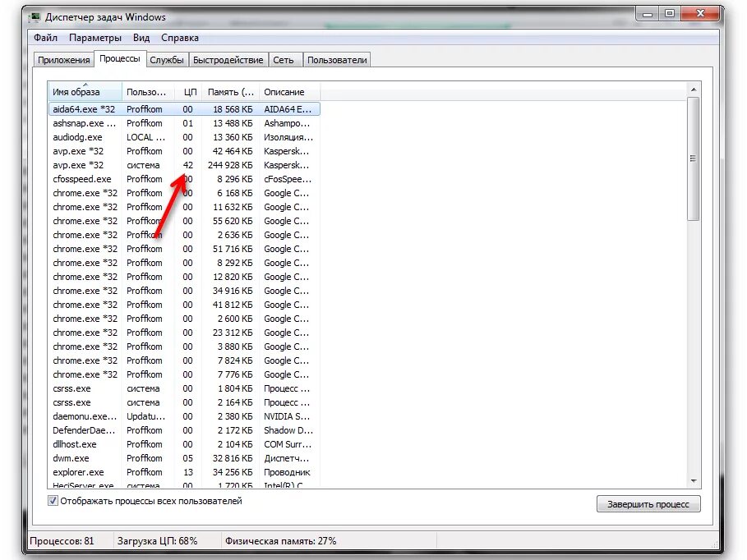747x560 pixels.
Task: Open the Файл menu
Action: (x=45, y=38)
